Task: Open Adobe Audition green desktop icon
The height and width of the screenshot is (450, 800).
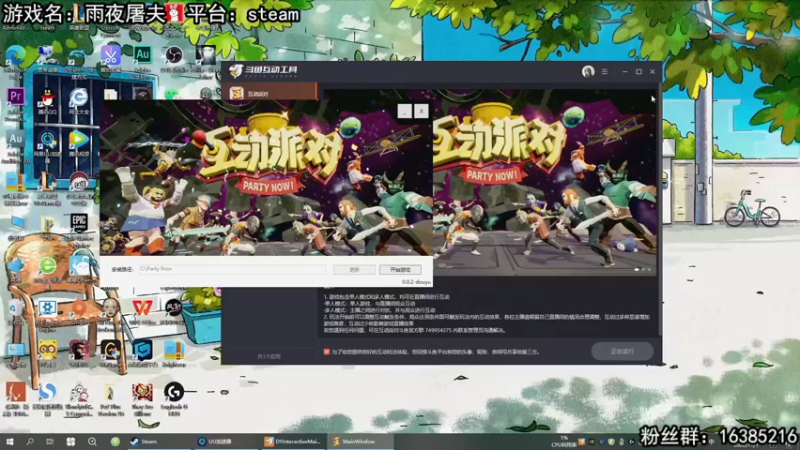Action: tap(142, 55)
